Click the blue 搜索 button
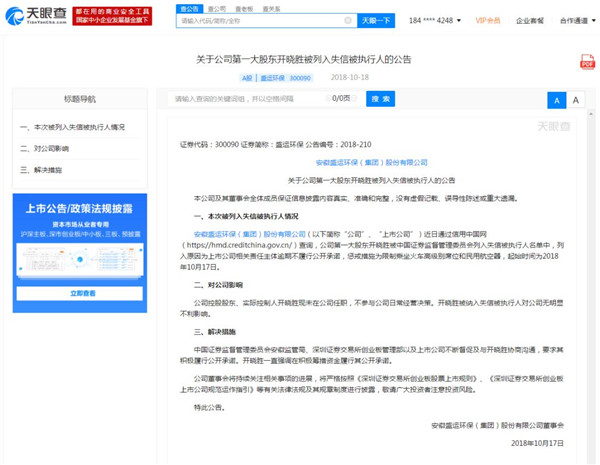The height and width of the screenshot is (465, 600). (380, 99)
